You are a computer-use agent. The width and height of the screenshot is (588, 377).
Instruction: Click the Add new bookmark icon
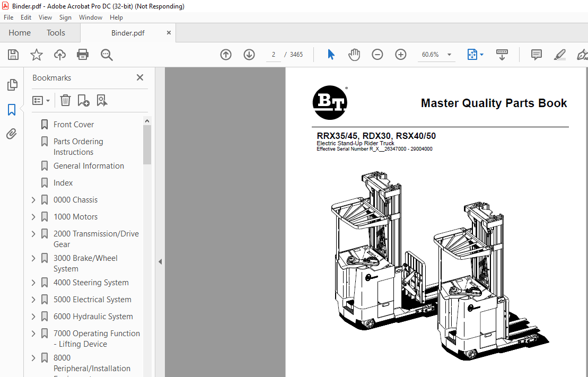tap(83, 101)
